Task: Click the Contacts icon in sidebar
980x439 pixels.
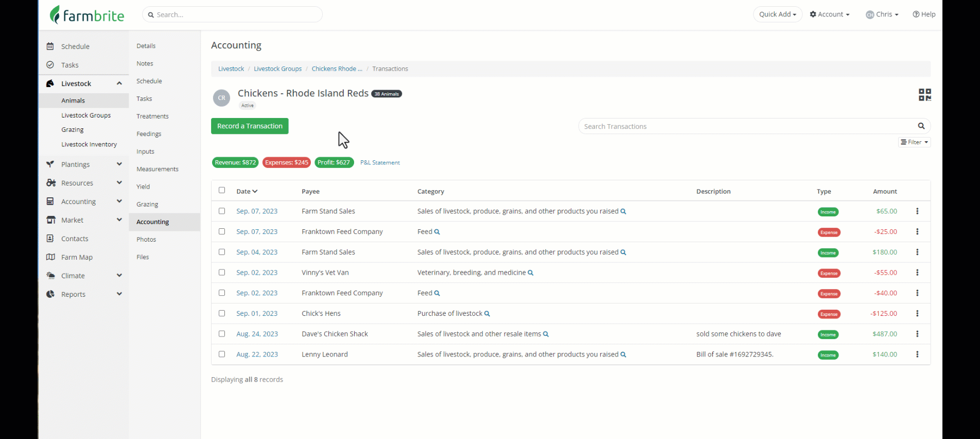Action: (x=50, y=239)
